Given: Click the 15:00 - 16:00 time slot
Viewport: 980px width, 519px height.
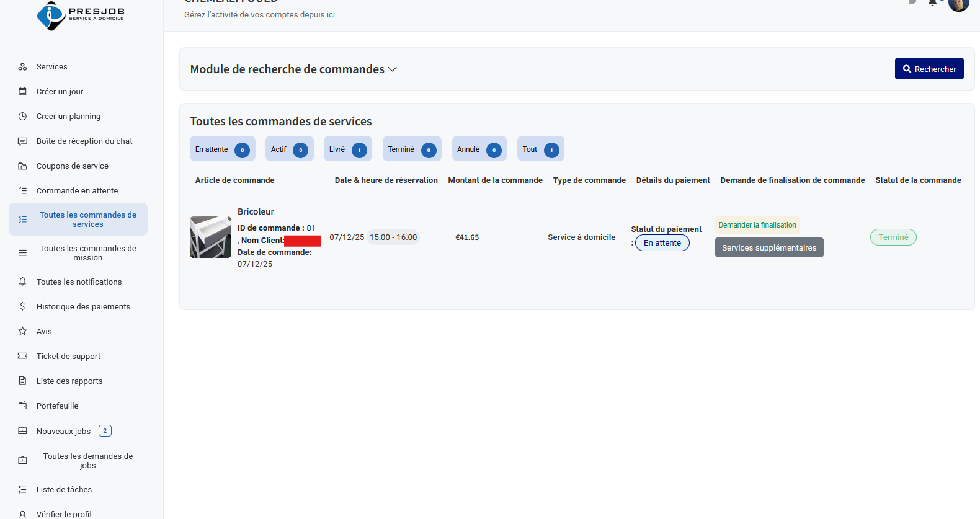Looking at the screenshot, I should pyautogui.click(x=393, y=237).
